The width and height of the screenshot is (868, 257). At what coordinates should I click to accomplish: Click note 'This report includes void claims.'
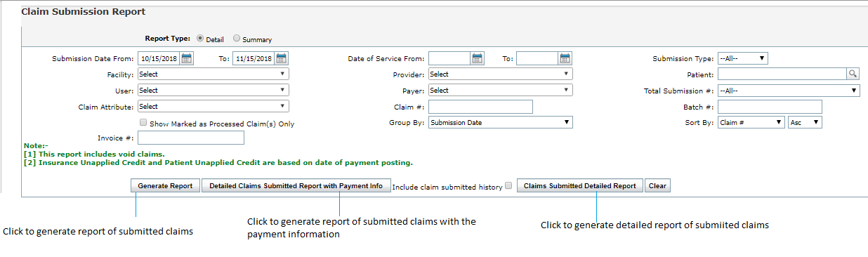(x=94, y=154)
